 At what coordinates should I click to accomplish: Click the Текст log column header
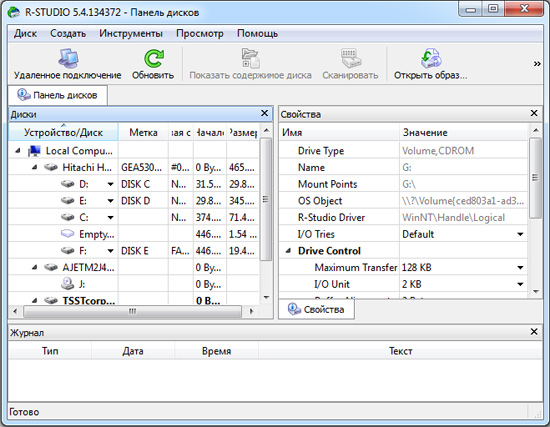(400, 351)
